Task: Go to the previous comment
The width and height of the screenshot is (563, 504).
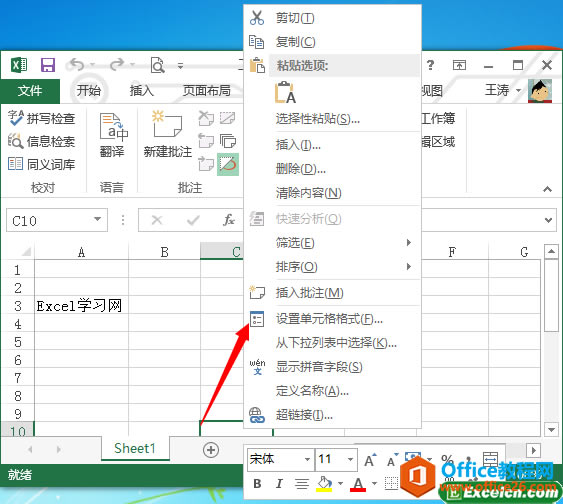Action: click(206, 141)
